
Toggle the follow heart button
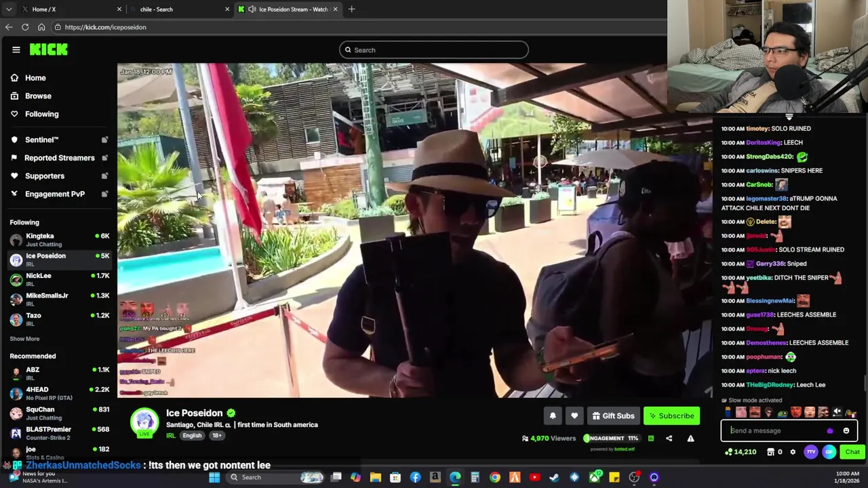[x=574, y=416]
